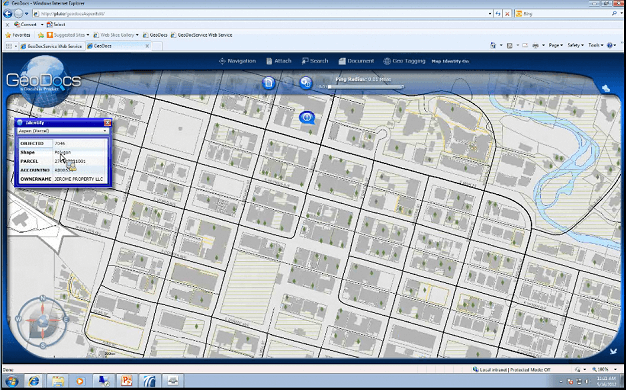Click the round globe ping icon
Screen dimensions: 626x390
pos(306,83)
